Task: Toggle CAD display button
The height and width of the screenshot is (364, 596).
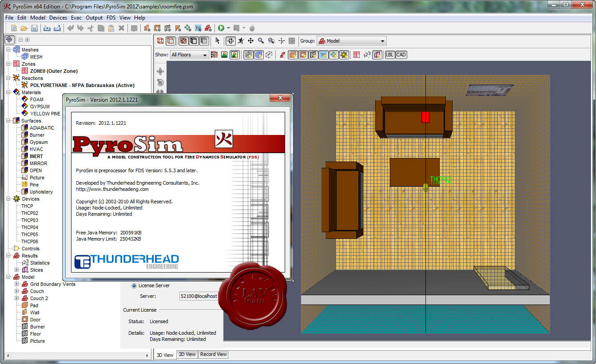Action: 401,55
